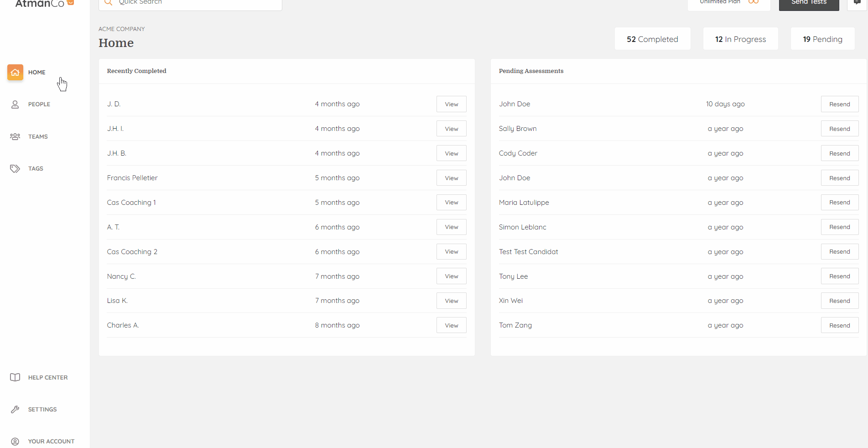Open the 12 In Progress summary card
The image size is (868, 448).
coord(740,39)
